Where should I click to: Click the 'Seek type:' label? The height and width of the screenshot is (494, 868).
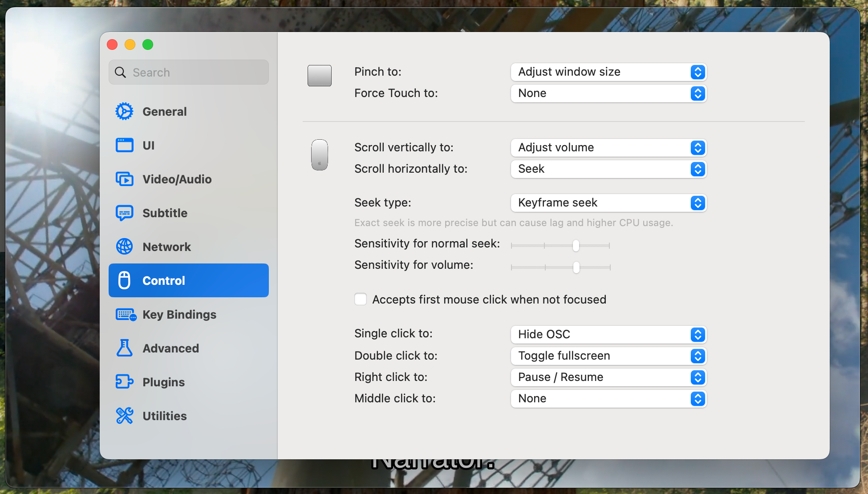tap(383, 202)
